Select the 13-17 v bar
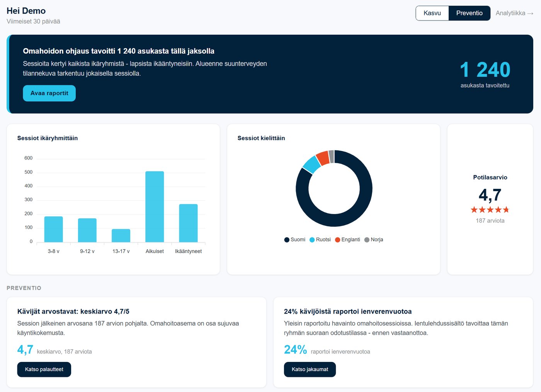 click(x=121, y=236)
